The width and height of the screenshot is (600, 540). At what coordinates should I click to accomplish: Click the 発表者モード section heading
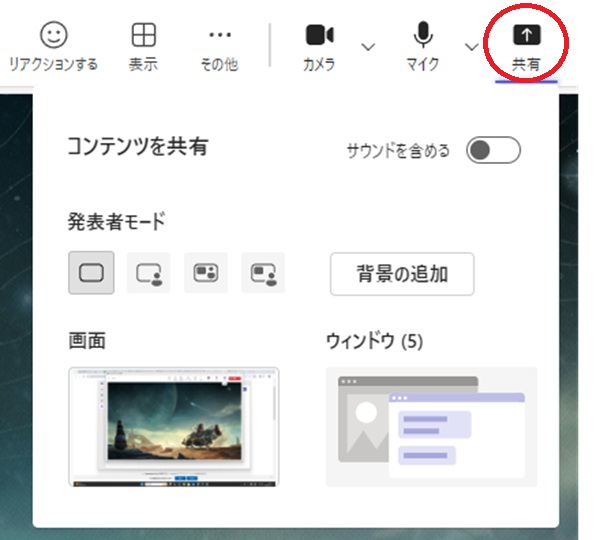pos(116,221)
